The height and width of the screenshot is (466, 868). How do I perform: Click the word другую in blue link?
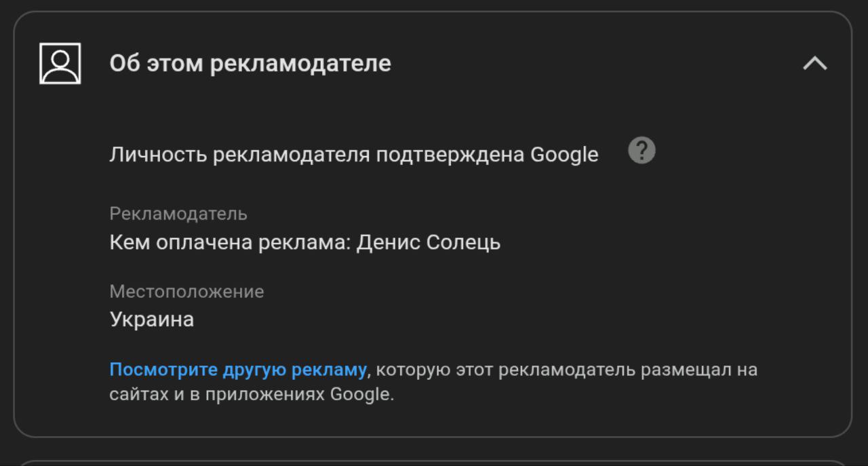(254, 370)
